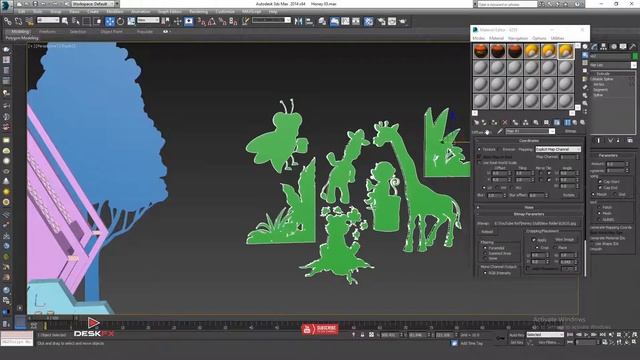Click the Bitmap file path button
This screenshot has height=360, width=640.
pos(536,223)
